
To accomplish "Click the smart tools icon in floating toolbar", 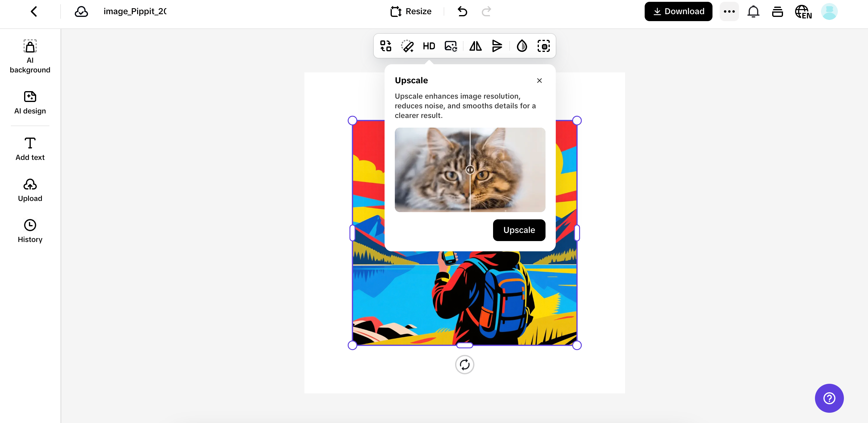I will pos(385,46).
